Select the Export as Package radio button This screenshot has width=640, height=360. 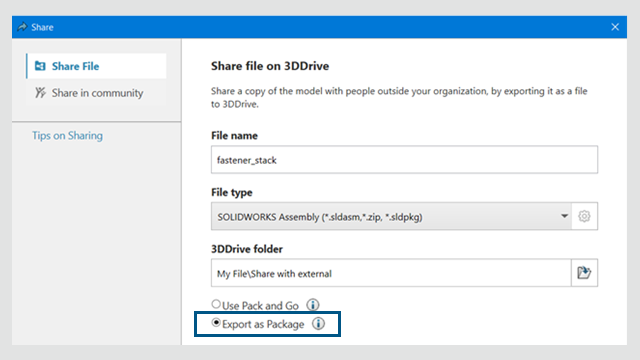pos(216,323)
